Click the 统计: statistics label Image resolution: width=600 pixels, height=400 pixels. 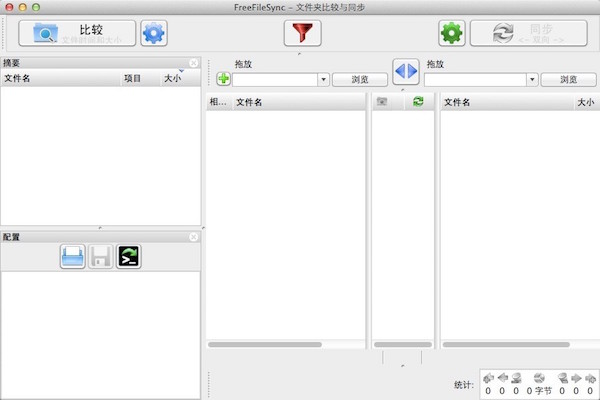[x=464, y=385]
